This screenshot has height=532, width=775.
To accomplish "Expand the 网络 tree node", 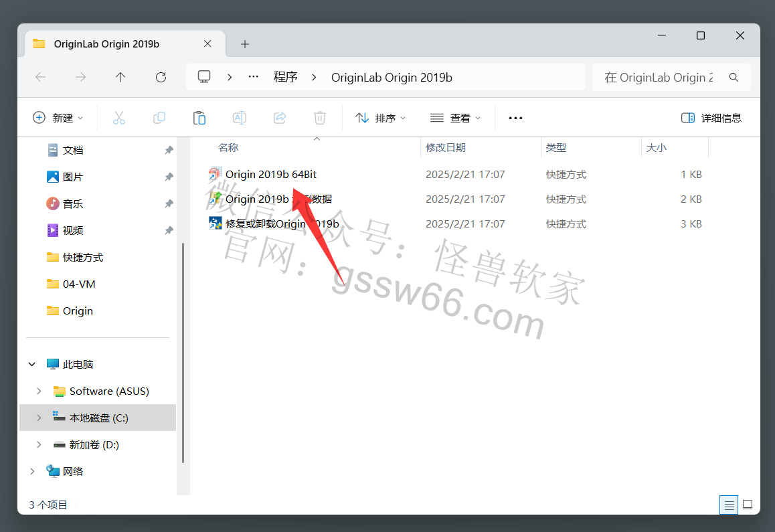I will (x=32, y=471).
